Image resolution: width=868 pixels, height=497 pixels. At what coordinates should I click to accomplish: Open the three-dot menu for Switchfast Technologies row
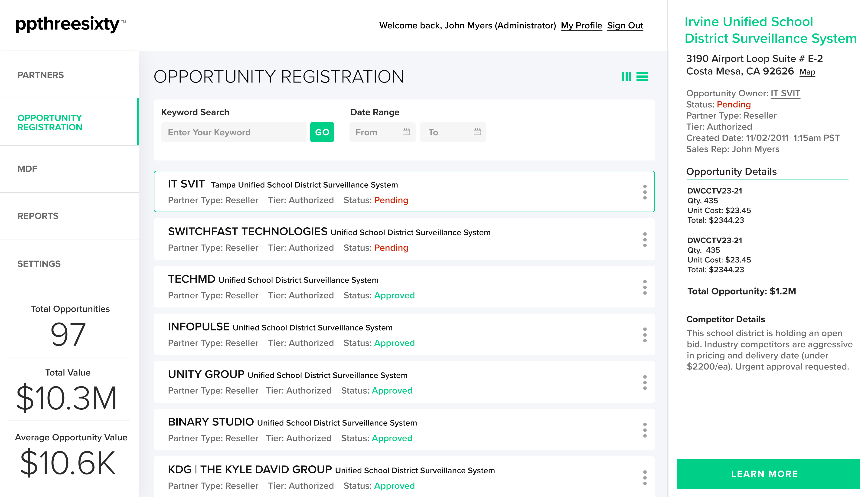click(x=645, y=240)
